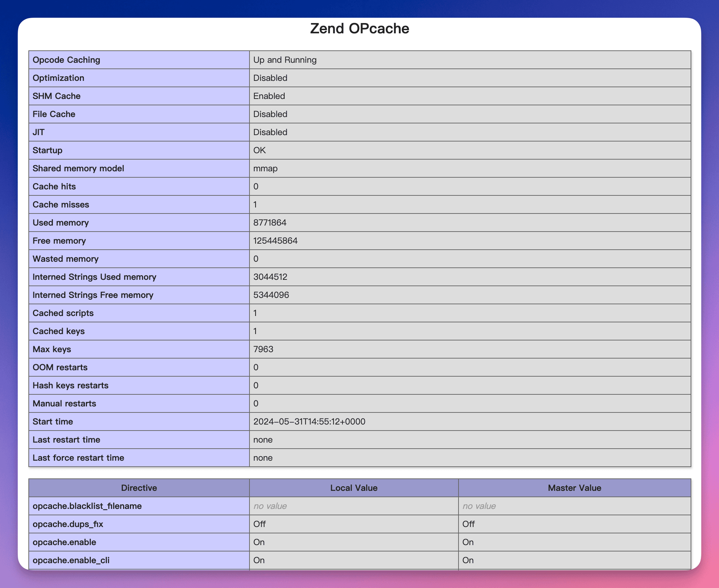The width and height of the screenshot is (719, 588).
Task: Select the Free memory label
Action: (x=59, y=241)
